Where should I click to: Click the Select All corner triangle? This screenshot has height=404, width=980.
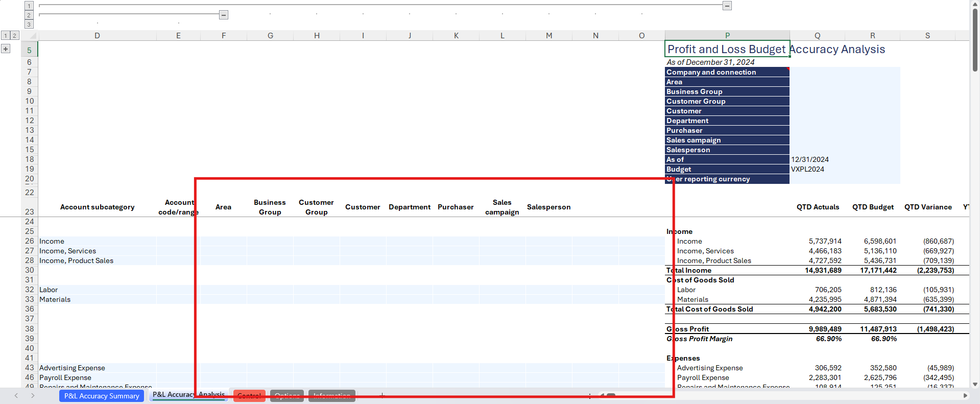pyautogui.click(x=32, y=36)
